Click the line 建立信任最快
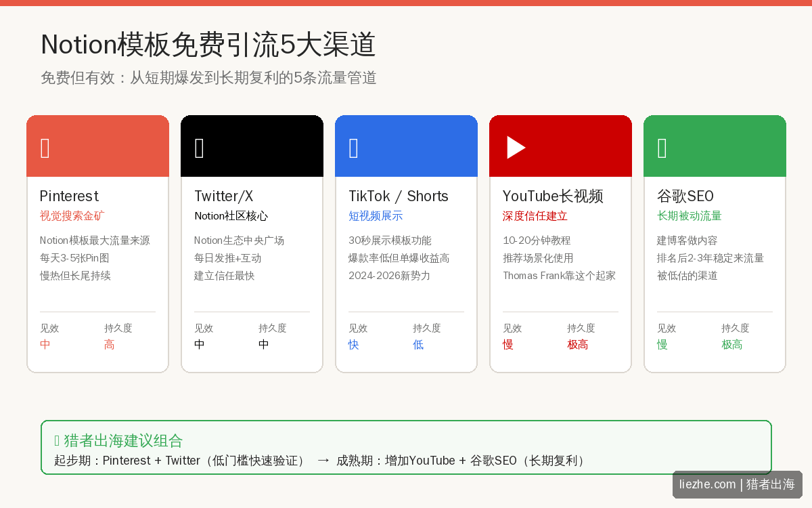The height and width of the screenshot is (508, 812). tap(225, 276)
